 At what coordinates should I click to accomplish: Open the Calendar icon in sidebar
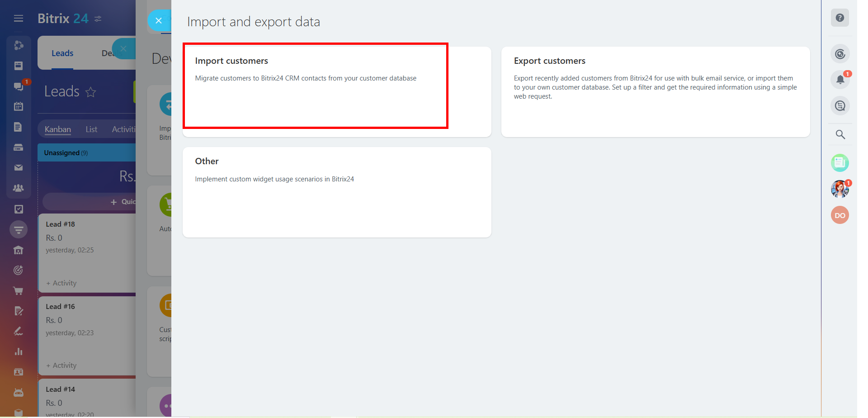pos(19,106)
